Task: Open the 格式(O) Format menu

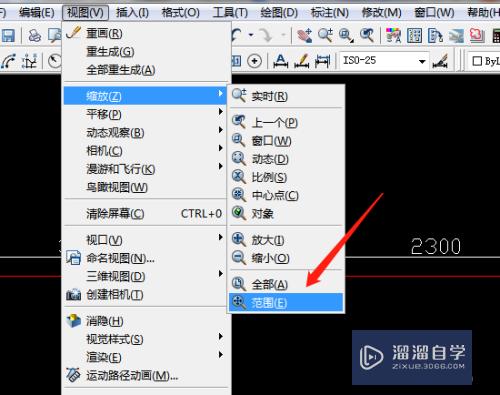Action: point(180,13)
